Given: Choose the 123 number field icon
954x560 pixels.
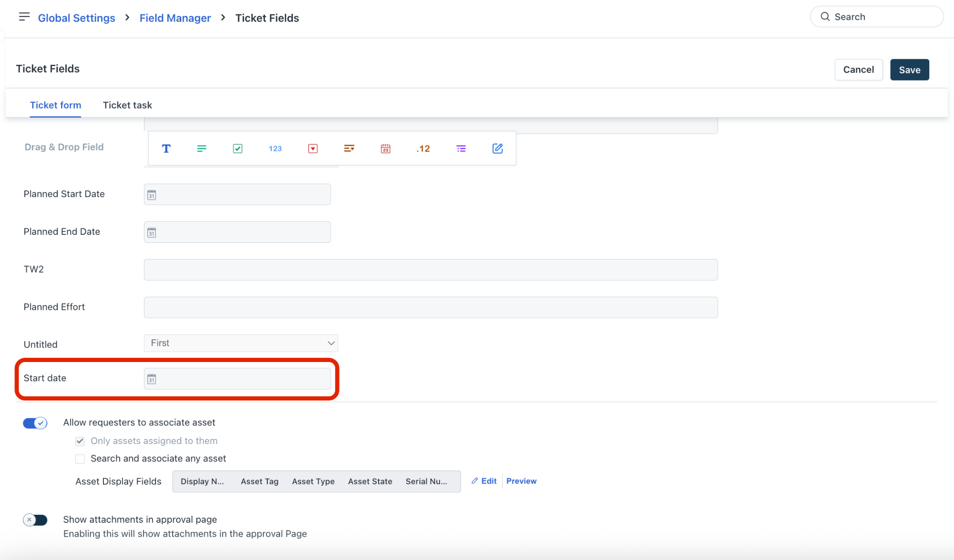Looking at the screenshot, I should (275, 149).
